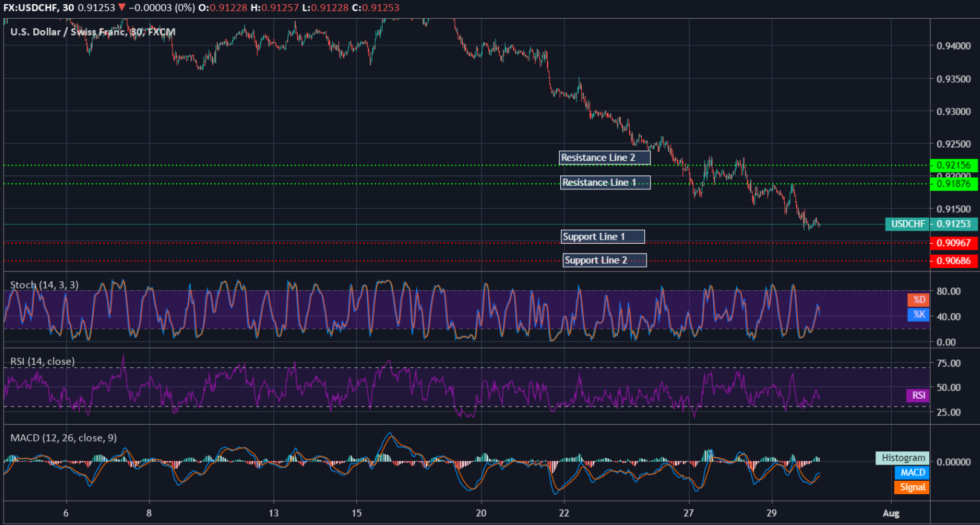Click the red 0.90967 price tag
980x525 pixels.
tap(953, 243)
